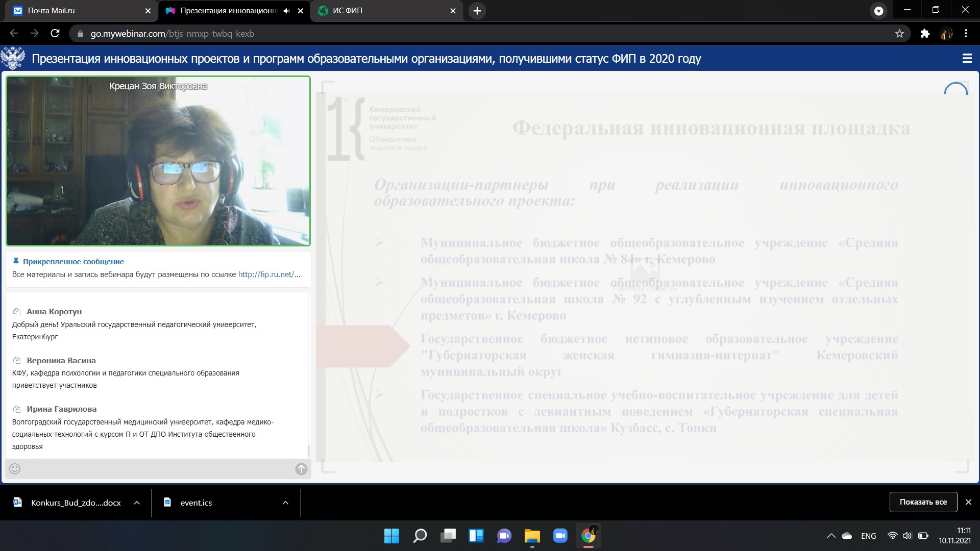Image resolution: width=980 pixels, height=551 pixels.
Task: Open the fip.ru.net link in pinned message
Action: coord(269,274)
